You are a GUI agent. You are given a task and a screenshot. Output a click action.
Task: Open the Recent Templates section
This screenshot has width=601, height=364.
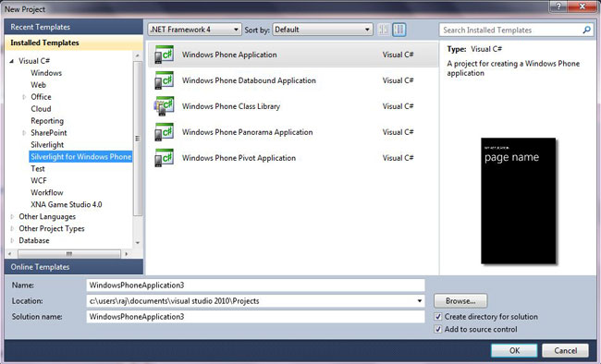click(74, 27)
